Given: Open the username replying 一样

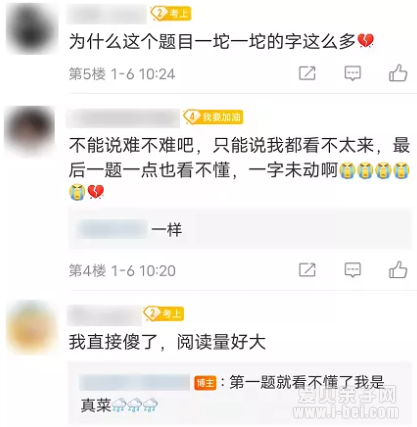Looking at the screenshot, I should coord(112,229).
